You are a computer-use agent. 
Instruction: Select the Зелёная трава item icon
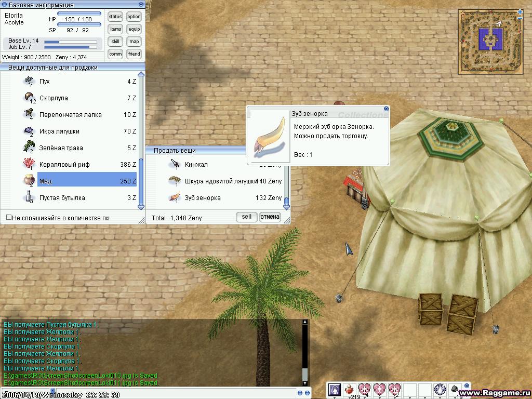29,148
